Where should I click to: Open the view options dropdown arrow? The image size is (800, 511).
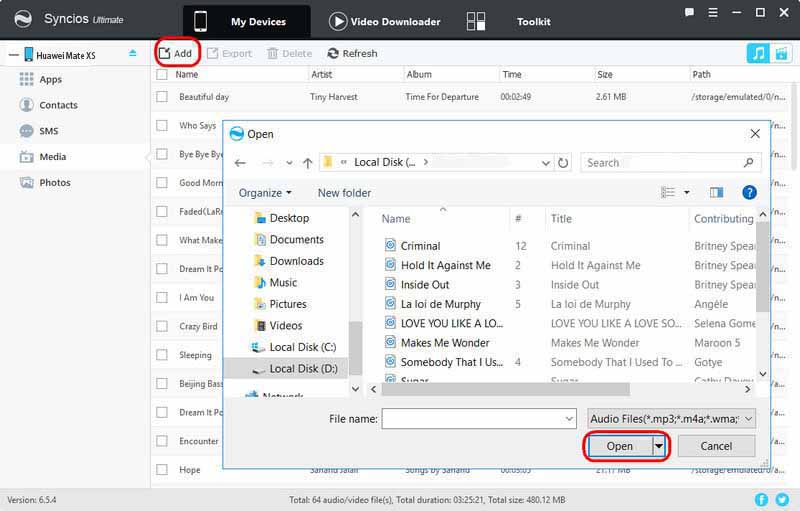pyautogui.click(x=687, y=192)
